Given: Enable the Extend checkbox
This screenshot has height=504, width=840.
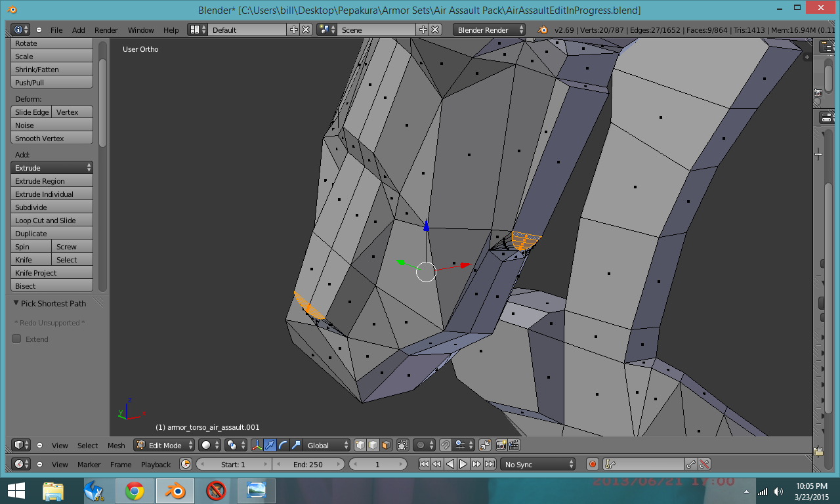Looking at the screenshot, I should [17, 339].
